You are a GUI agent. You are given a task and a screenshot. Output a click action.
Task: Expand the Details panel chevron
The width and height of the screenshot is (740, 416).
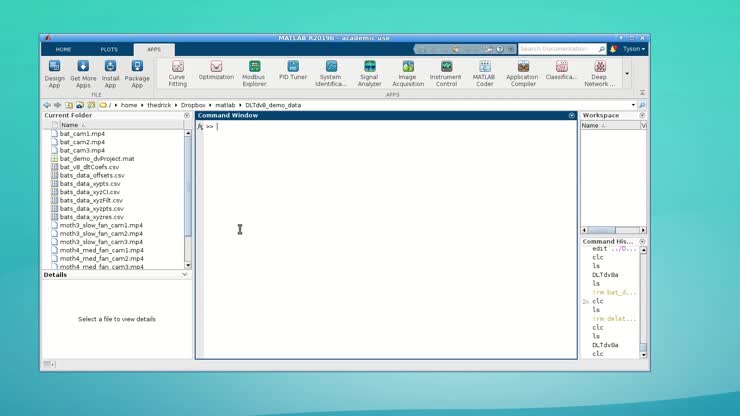click(x=185, y=274)
